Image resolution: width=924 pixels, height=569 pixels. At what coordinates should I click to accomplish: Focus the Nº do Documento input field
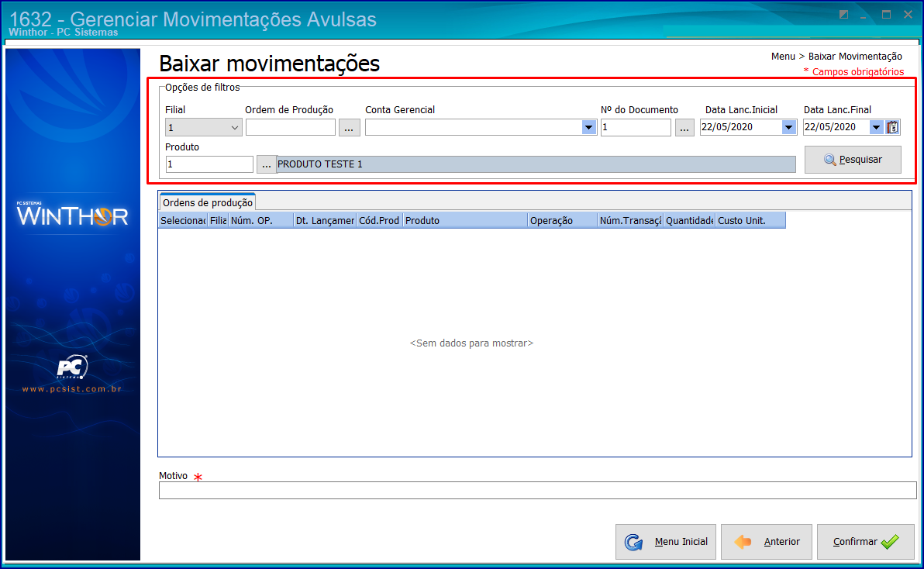click(x=636, y=127)
